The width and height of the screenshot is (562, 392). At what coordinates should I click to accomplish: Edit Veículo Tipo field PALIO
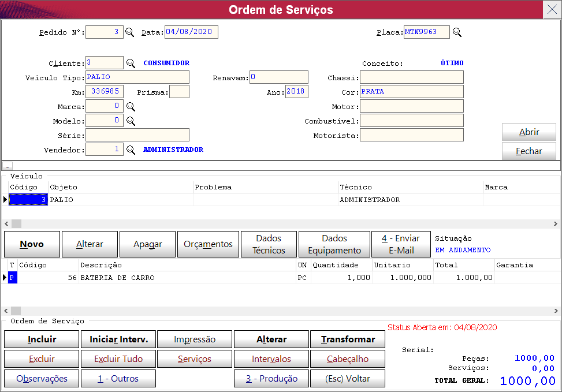[x=137, y=77]
